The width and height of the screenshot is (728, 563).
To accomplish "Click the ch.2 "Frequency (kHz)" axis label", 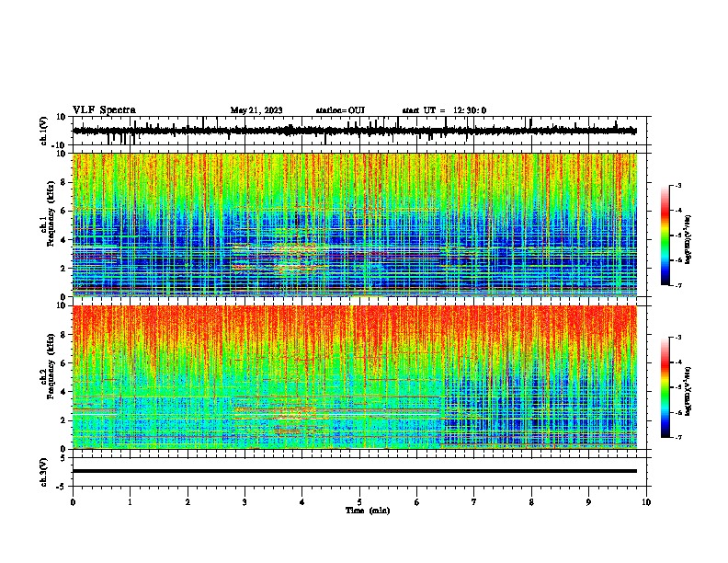I will click(x=51, y=366).
